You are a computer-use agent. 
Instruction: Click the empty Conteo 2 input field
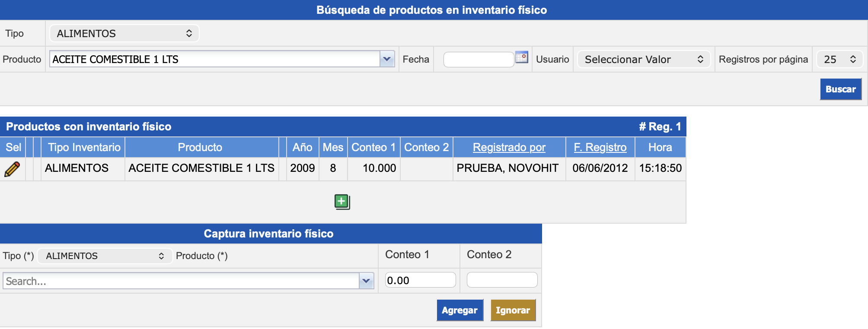click(x=502, y=280)
